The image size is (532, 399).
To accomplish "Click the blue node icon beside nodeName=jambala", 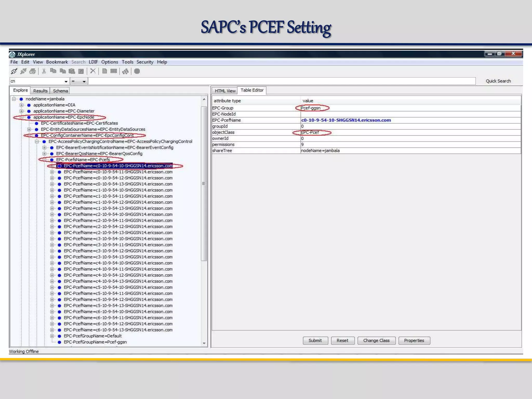I will pos(21,99).
